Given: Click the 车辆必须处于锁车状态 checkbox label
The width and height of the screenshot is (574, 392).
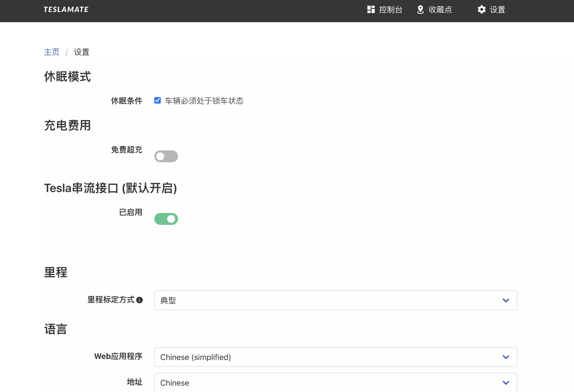Looking at the screenshot, I should click(204, 101).
